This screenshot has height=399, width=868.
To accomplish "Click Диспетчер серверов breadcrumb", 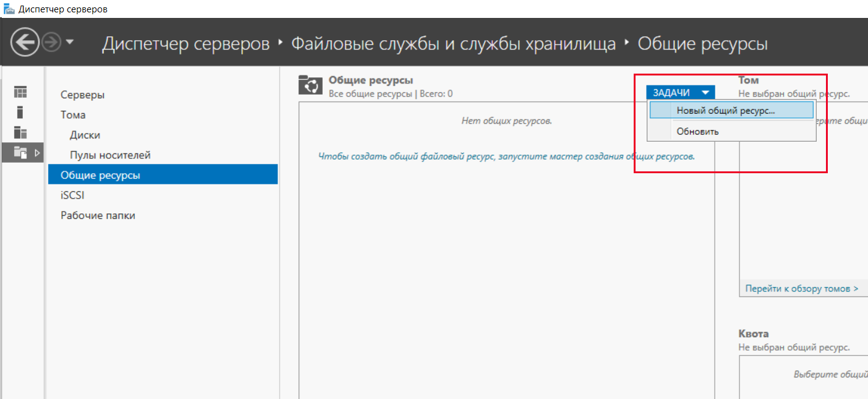I will pos(186,44).
